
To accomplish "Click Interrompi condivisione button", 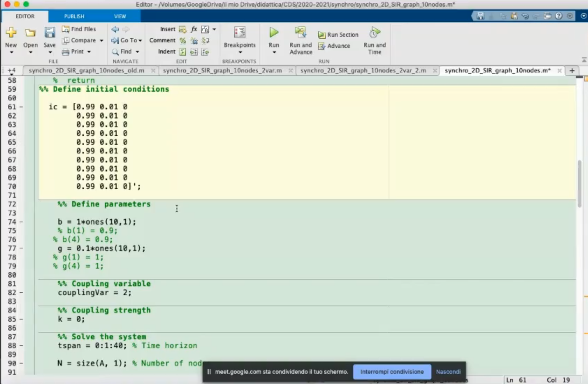I will point(392,372).
